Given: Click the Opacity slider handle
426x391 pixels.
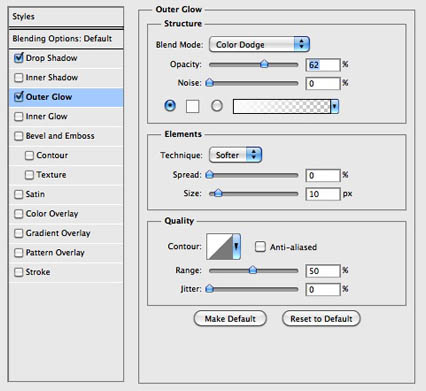Looking at the screenshot, I should coord(264,64).
